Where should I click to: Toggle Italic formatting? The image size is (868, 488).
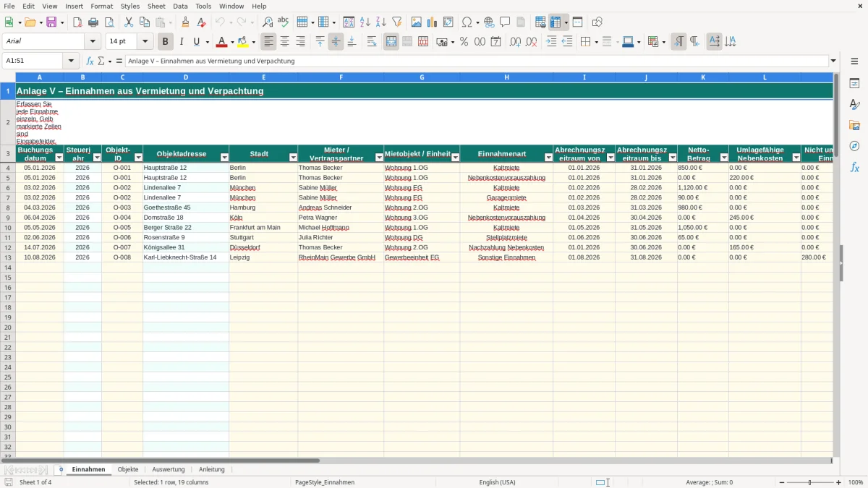click(x=182, y=42)
